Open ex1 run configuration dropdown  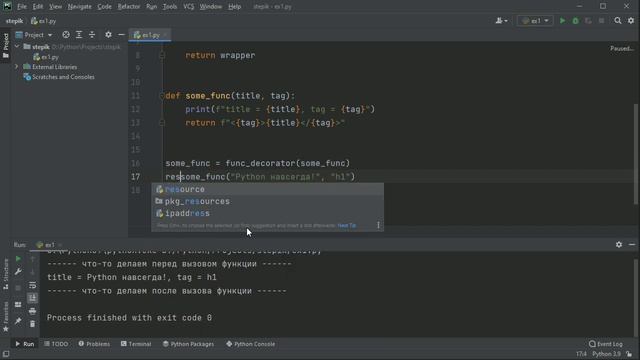536,21
